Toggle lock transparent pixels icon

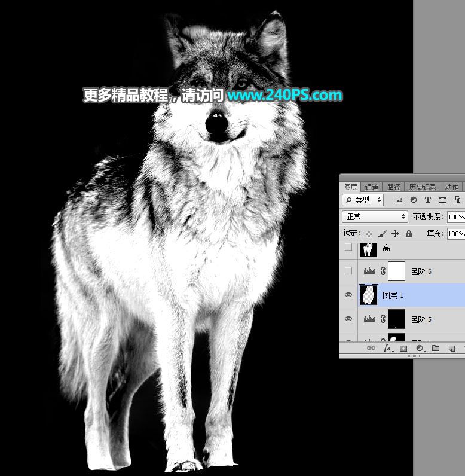[x=369, y=234]
